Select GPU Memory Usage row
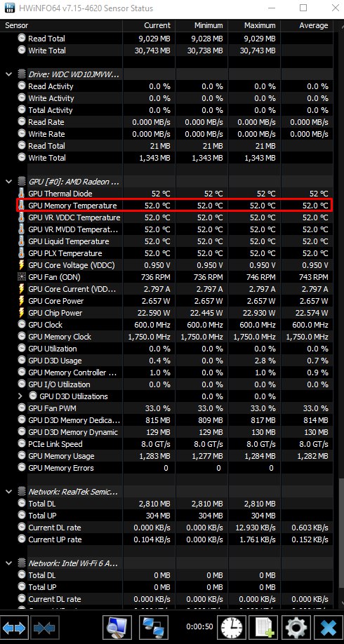 pyautogui.click(x=174, y=455)
